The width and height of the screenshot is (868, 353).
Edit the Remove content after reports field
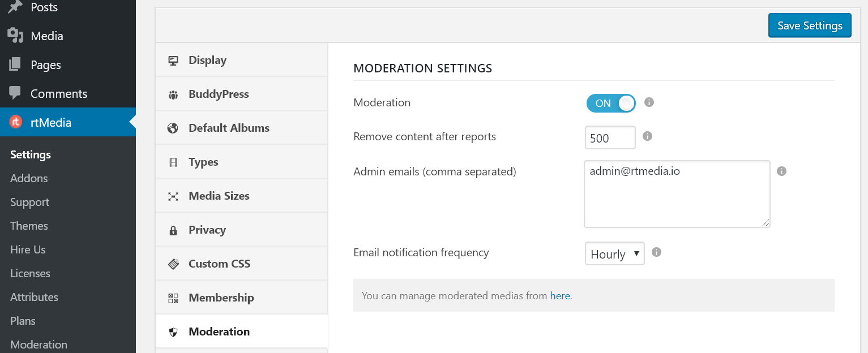610,137
